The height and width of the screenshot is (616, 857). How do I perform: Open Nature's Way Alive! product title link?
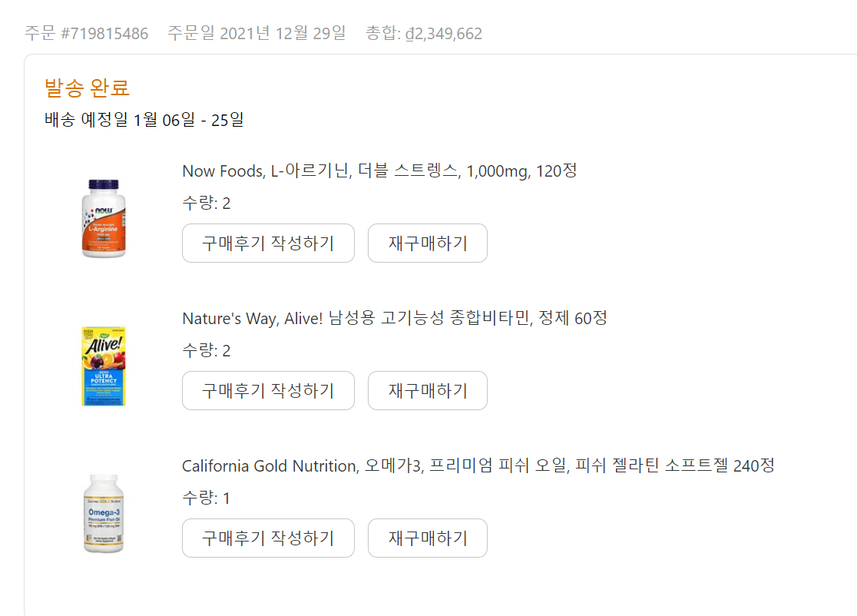(394, 318)
